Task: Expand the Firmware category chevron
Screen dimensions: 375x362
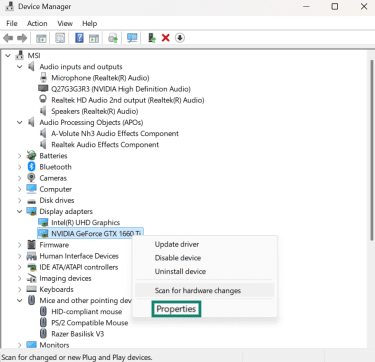Action: [20, 245]
